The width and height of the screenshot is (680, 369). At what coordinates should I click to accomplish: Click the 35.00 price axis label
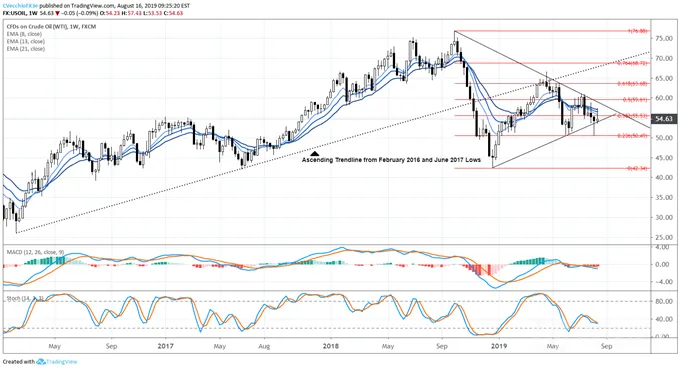point(664,198)
